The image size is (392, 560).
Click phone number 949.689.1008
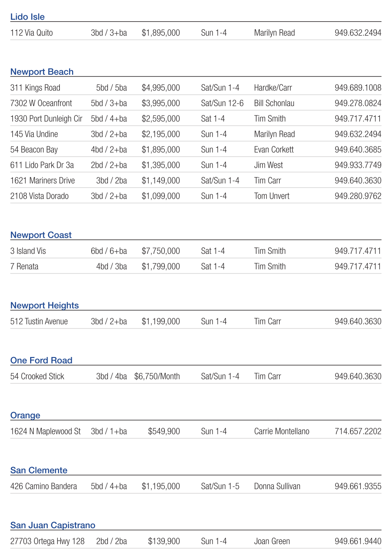pyautogui.click(x=358, y=88)
